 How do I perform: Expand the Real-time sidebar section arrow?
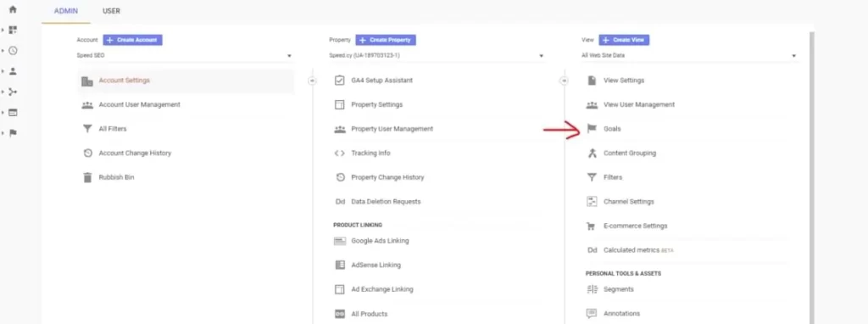3,50
